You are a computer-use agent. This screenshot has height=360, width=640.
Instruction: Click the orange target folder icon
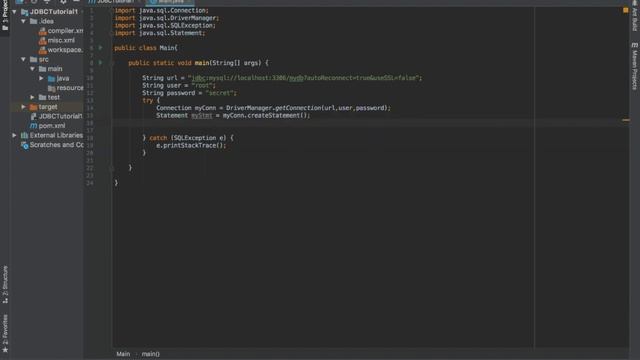tap(33, 107)
